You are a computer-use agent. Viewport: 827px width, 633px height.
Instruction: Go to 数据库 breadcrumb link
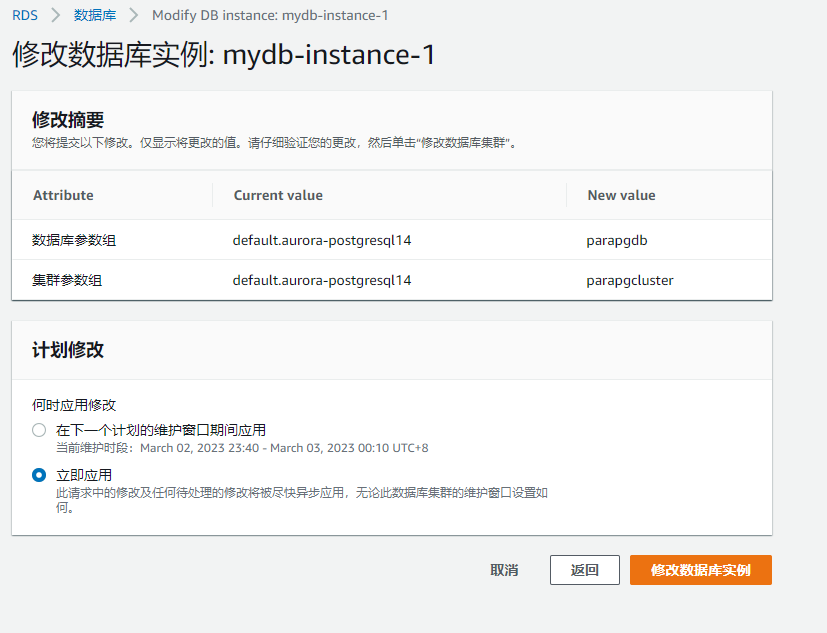(x=94, y=15)
